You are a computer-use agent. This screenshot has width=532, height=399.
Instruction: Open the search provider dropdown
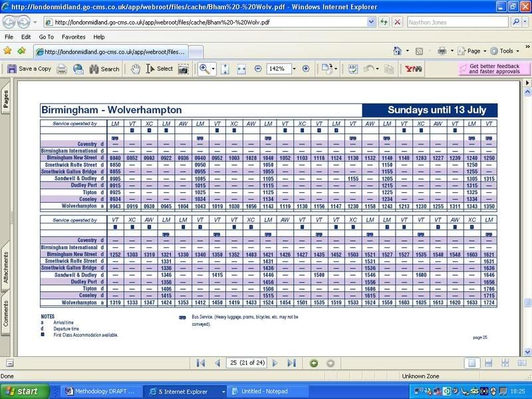525,23
